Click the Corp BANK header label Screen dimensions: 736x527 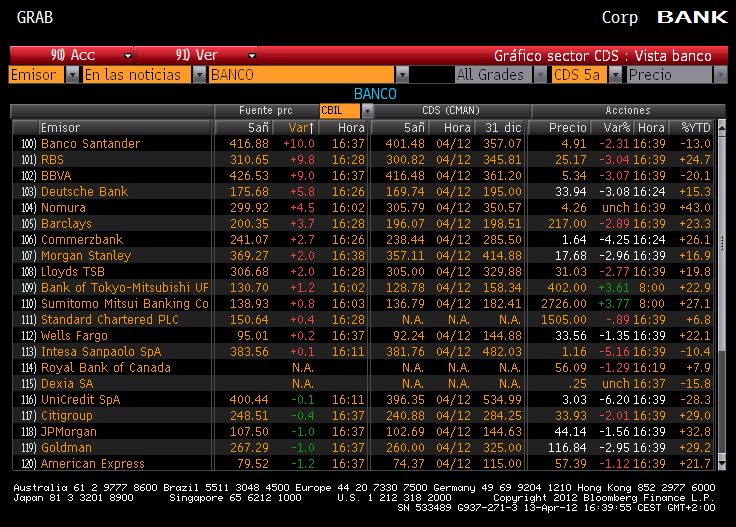click(665, 17)
